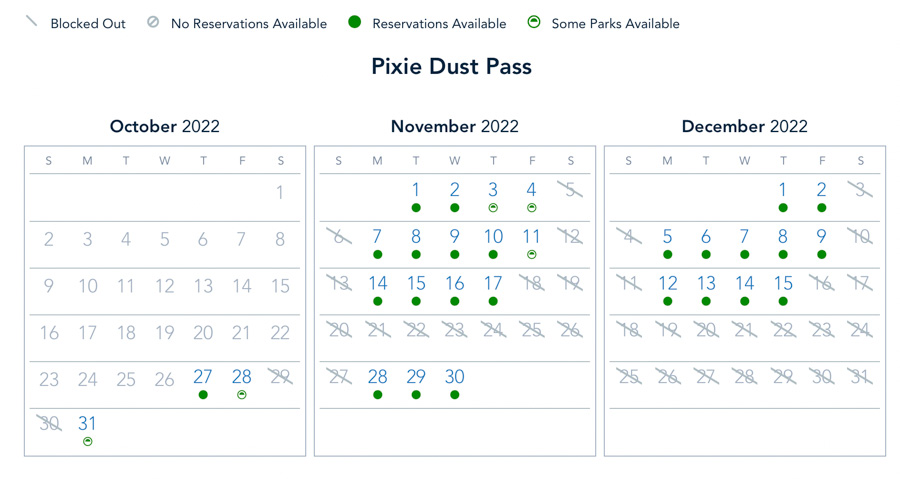
Task: Click the partial-availability icon under October 31
Action: click(x=88, y=441)
